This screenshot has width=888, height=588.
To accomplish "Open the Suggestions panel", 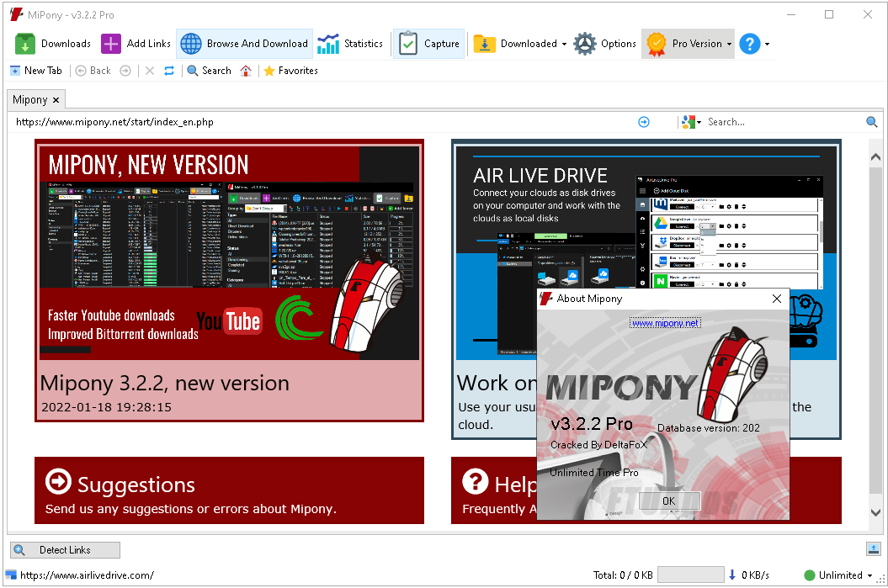I will coord(229,490).
